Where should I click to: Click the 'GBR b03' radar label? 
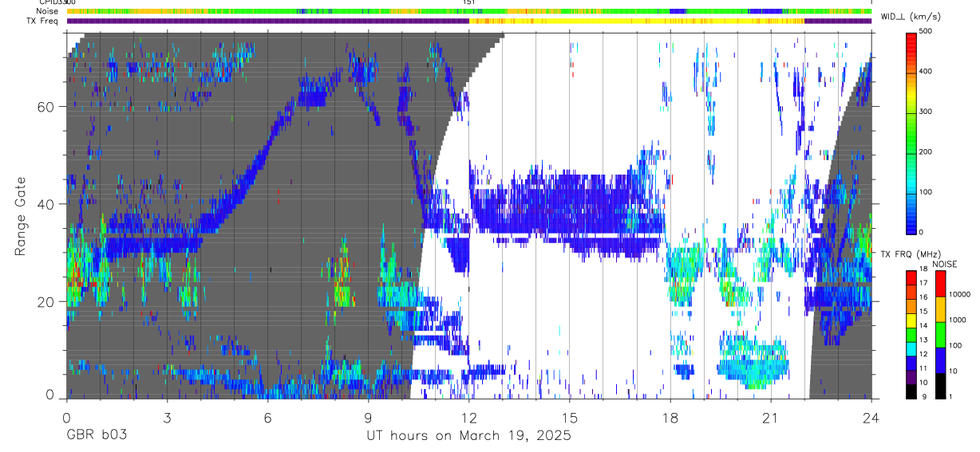tap(96, 435)
